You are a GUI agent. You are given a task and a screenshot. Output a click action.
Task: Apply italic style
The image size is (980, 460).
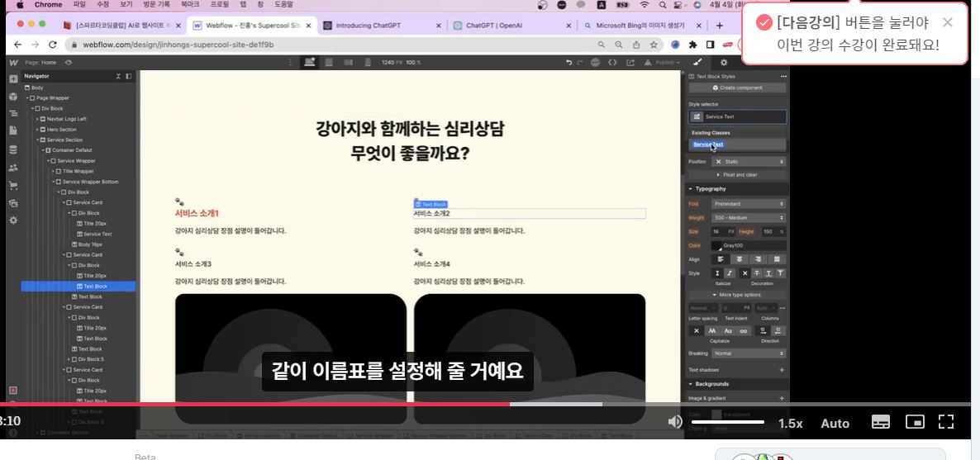(x=729, y=273)
